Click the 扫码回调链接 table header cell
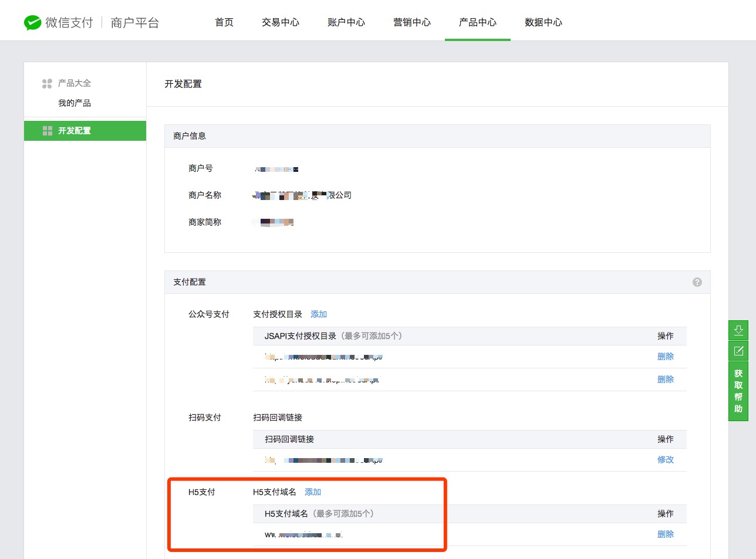 289,439
